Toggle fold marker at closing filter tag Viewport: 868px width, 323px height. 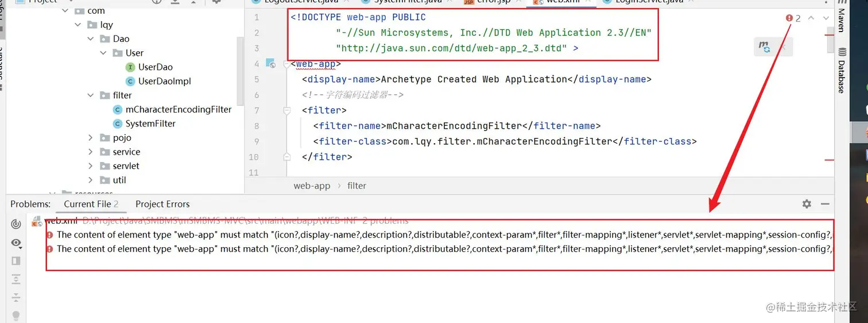[287, 156]
